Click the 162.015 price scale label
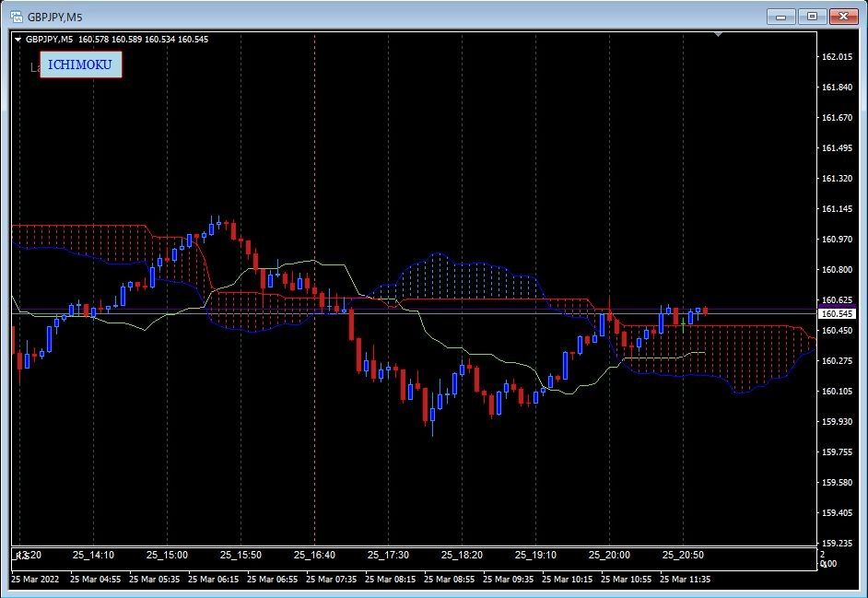Viewport: 868px width, 598px height. pyautogui.click(x=836, y=57)
